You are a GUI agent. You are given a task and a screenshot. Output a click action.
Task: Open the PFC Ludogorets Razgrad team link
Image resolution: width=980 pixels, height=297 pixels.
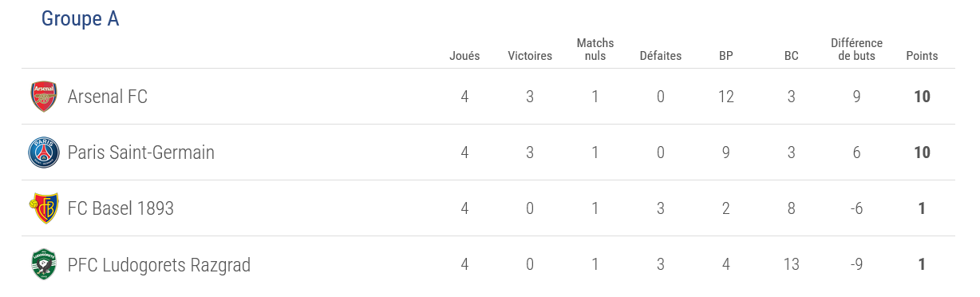tap(159, 264)
